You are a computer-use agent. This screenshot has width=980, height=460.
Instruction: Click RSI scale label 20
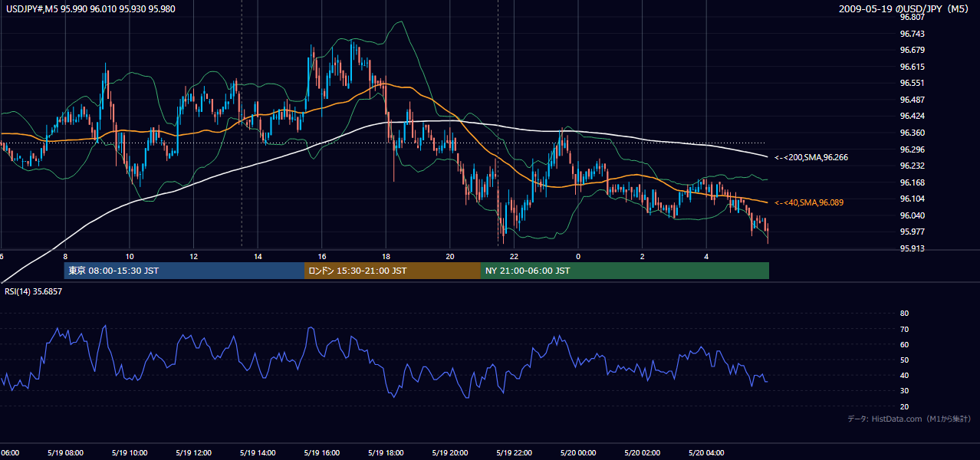click(x=904, y=406)
